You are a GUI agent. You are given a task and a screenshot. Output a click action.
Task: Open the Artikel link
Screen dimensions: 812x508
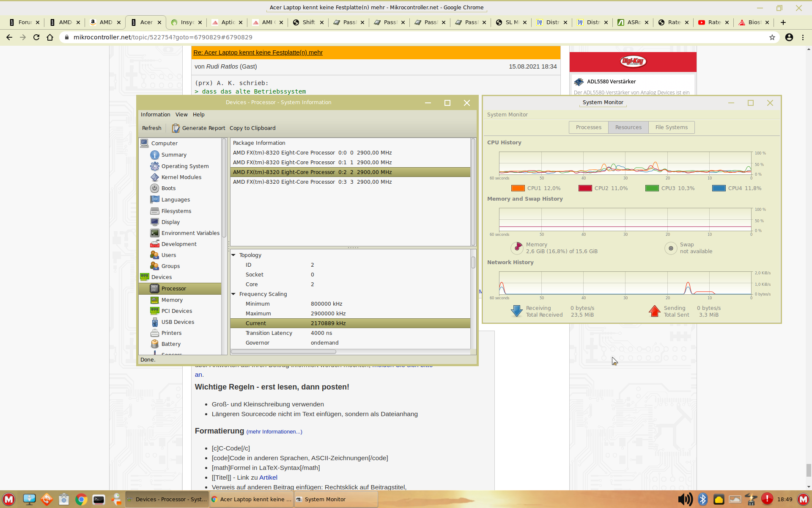click(268, 478)
